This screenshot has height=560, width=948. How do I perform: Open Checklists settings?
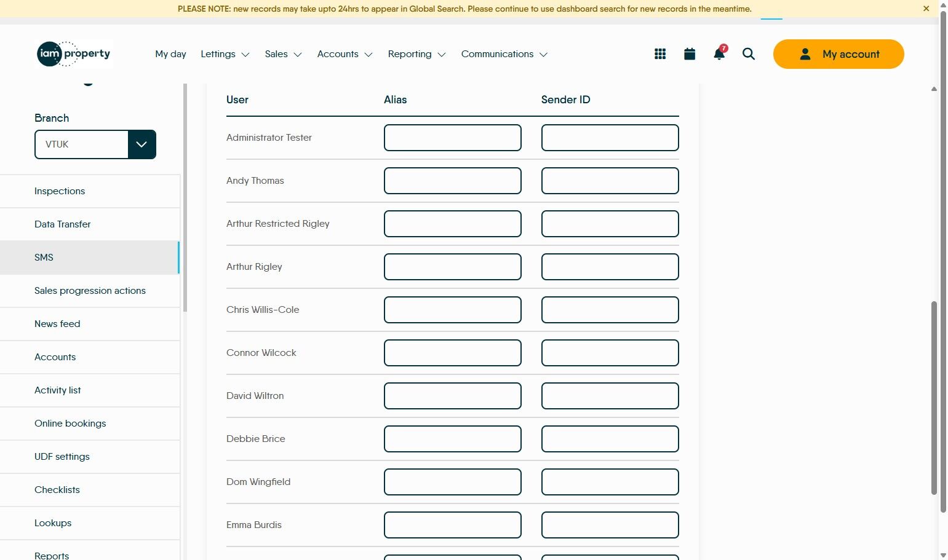pyautogui.click(x=90, y=490)
